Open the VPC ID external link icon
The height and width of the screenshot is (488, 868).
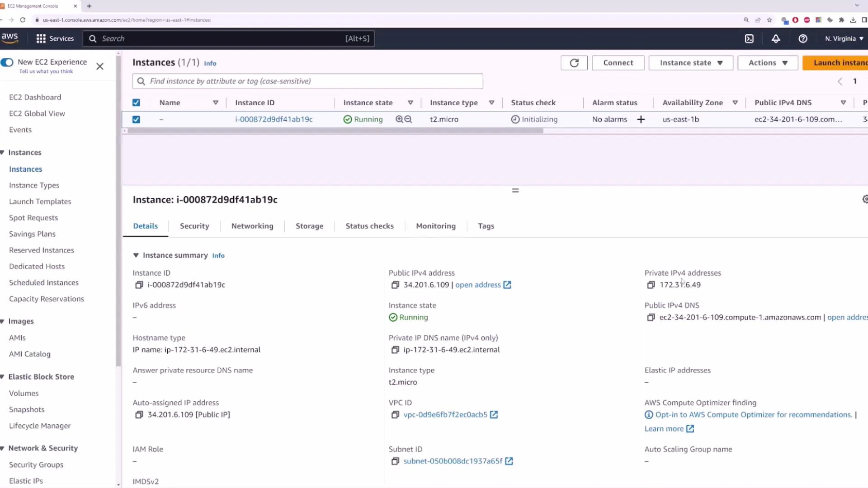(495, 414)
